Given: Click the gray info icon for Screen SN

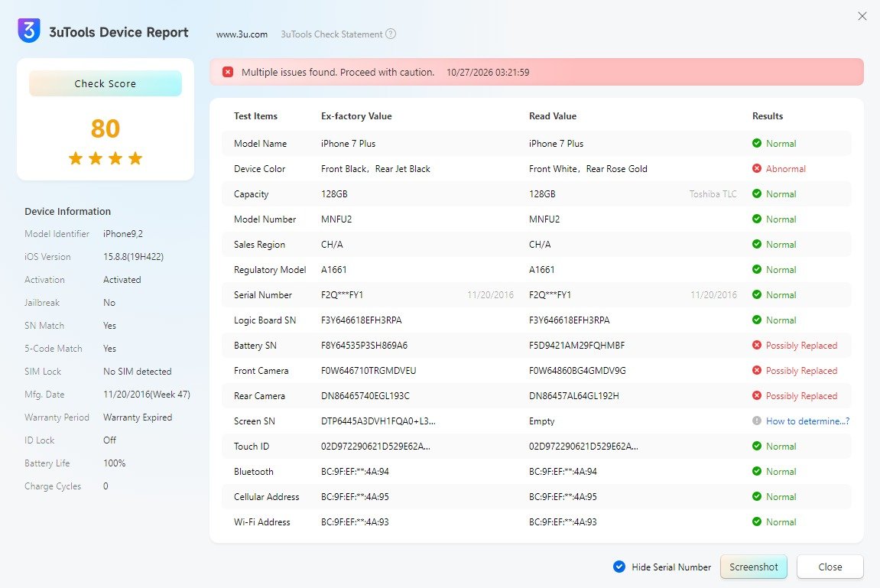Looking at the screenshot, I should pos(757,421).
